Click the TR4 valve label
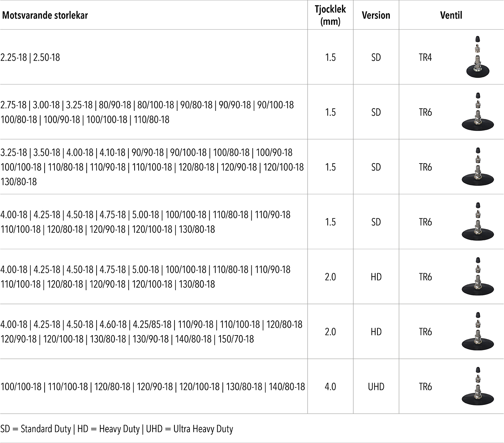 [x=425, y=57]
